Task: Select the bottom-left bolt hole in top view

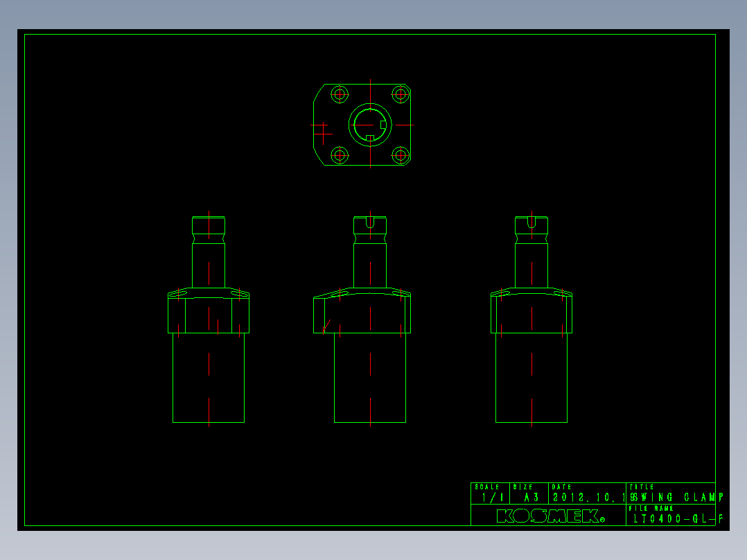Action: click(340, 155)
